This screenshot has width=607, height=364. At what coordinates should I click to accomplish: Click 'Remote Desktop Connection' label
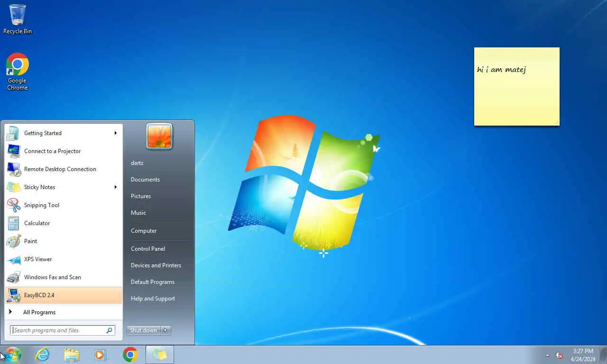pos(60,169)
